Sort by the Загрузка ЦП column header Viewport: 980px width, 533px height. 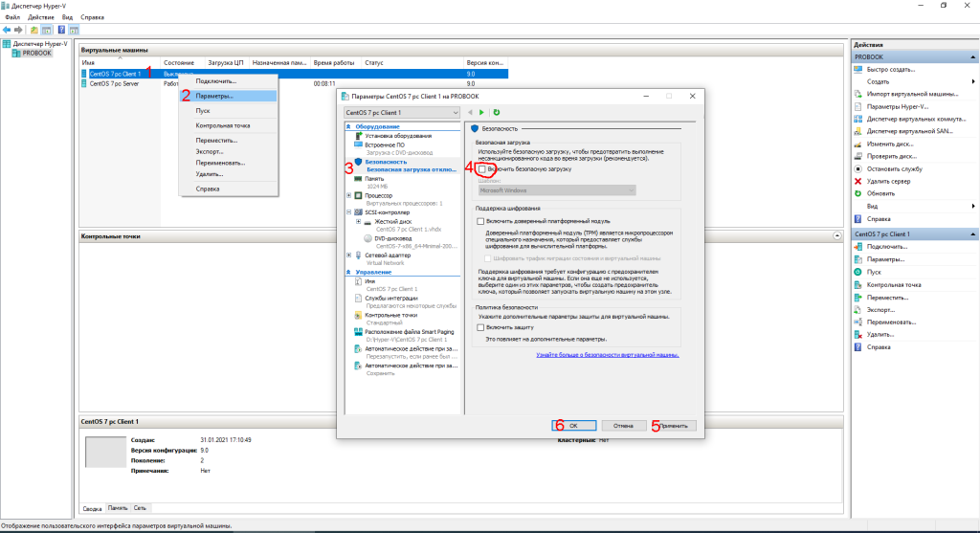(226, 63)
